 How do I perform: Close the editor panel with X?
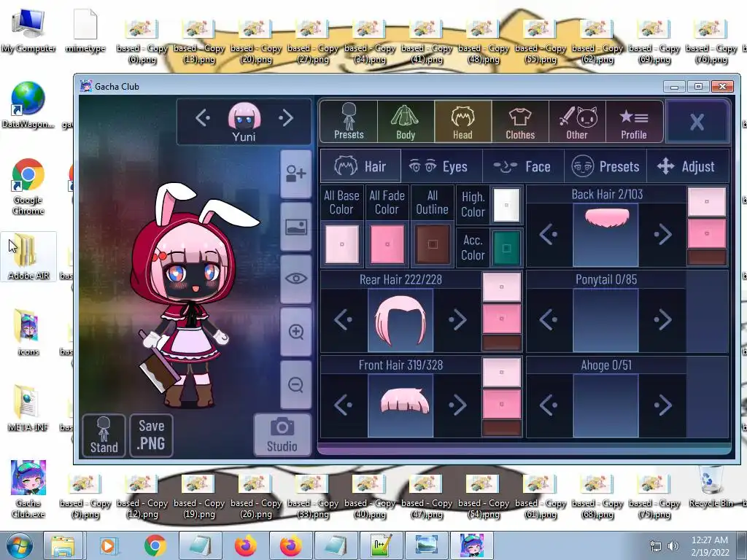point(697,122)
